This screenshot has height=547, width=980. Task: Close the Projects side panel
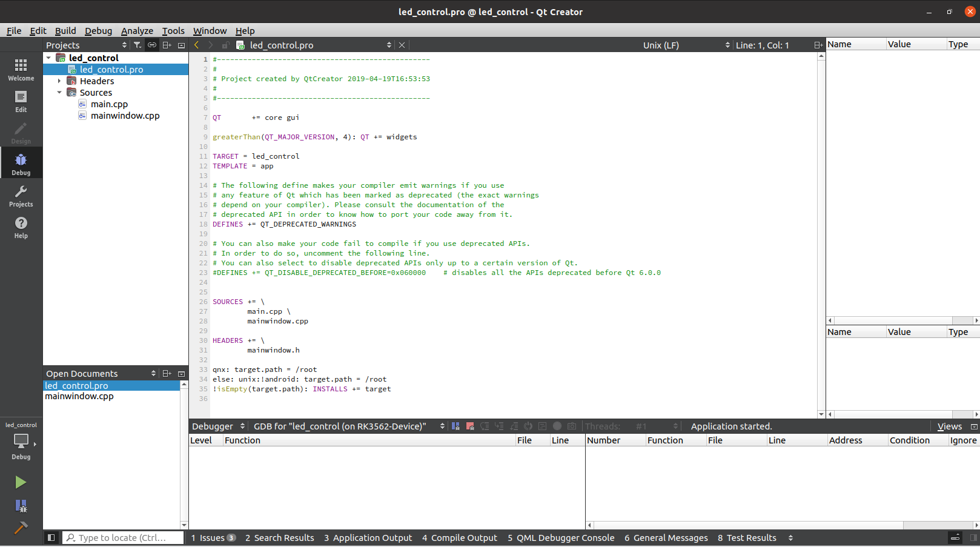[181, 45]
